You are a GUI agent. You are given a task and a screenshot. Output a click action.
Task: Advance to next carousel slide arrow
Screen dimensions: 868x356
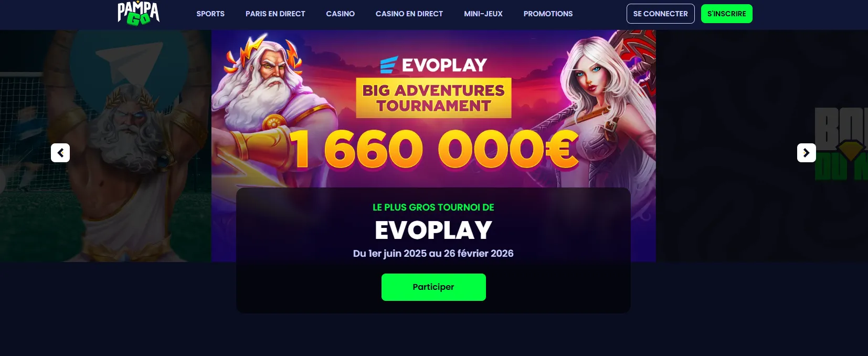click(807, 153)
